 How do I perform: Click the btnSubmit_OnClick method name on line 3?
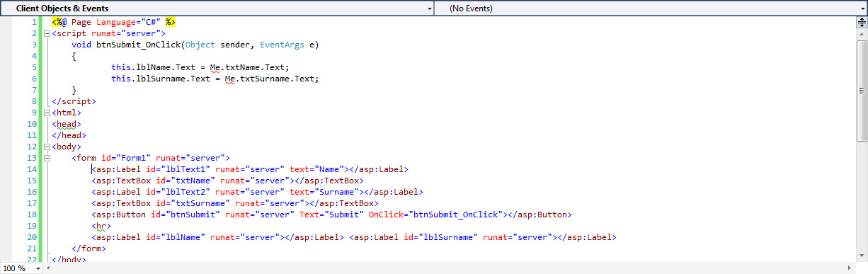pos(138,45)
